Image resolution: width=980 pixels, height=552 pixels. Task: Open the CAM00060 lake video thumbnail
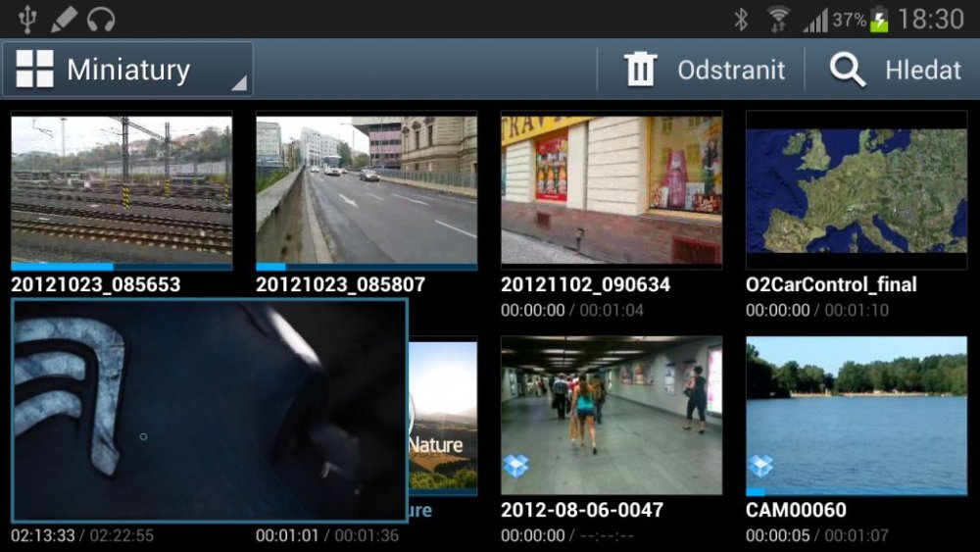856,414
